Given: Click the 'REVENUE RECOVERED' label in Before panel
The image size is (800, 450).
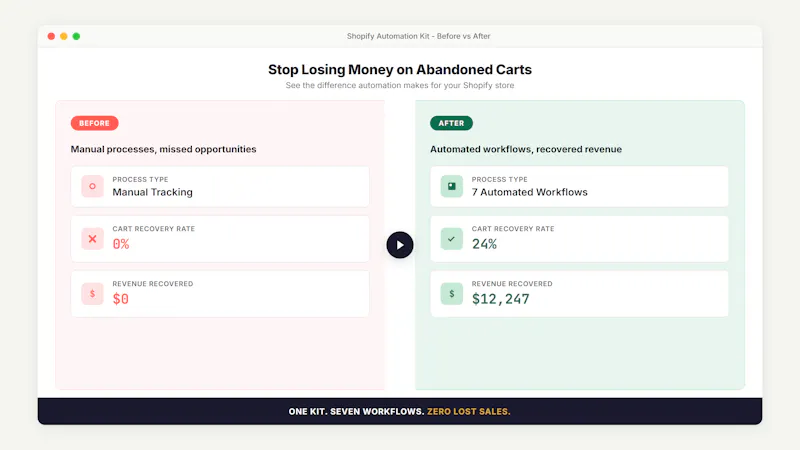Looking at the screenshot, I should click(153, 284).
